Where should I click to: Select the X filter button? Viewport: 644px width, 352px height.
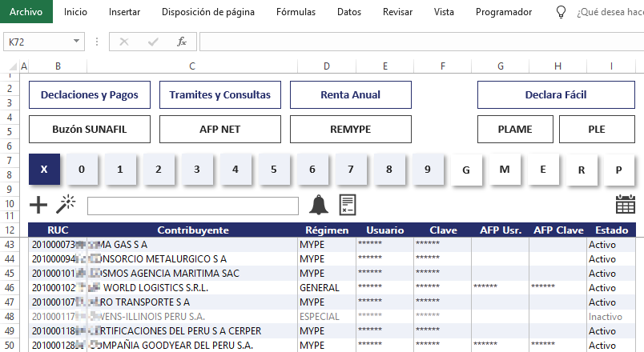click(44, 169)
